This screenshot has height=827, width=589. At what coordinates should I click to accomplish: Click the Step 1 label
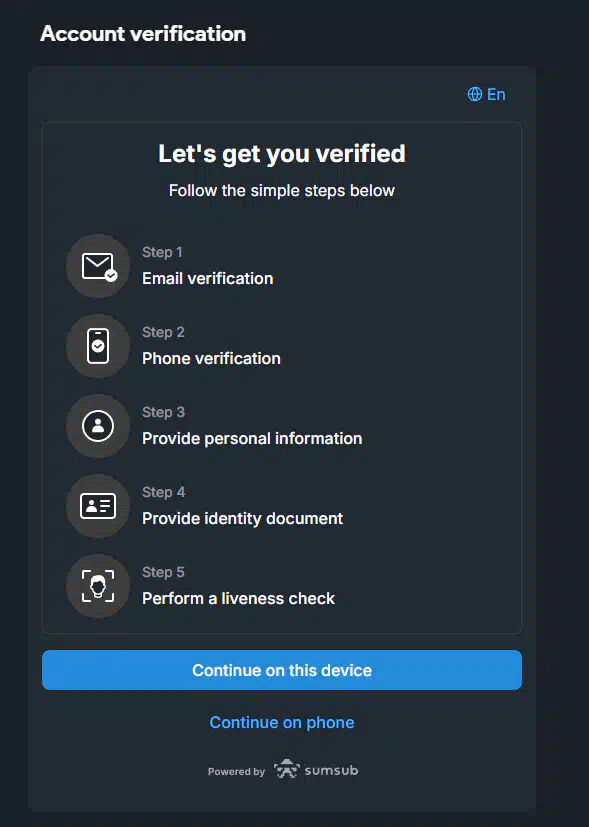click(x=162, y=252)
